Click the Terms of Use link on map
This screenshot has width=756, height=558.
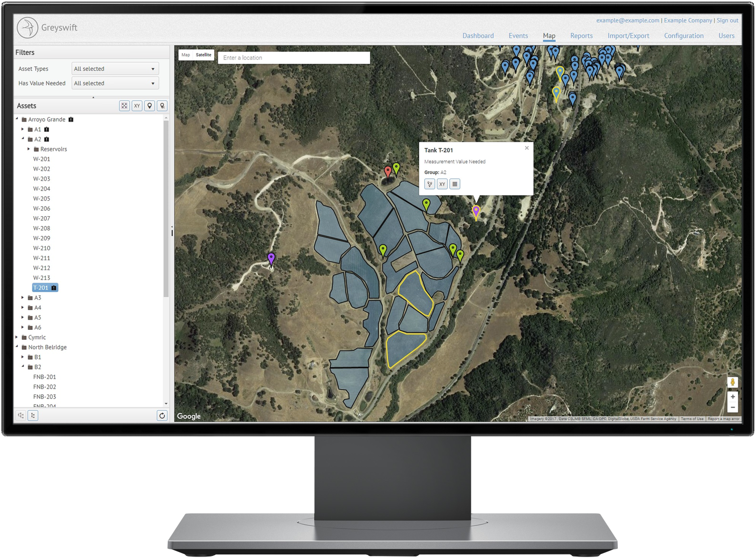692,419
